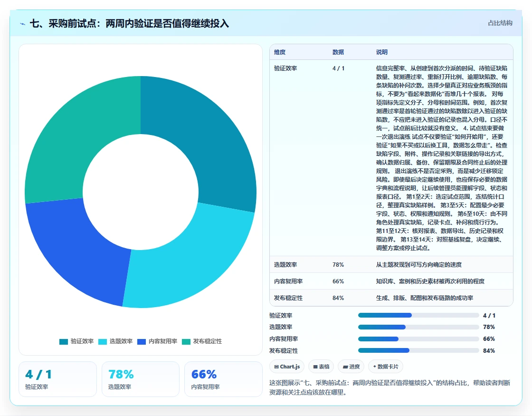532x416 pixels.
Task: Click the 78% 选题效率 data card
Action: (141, 379)
